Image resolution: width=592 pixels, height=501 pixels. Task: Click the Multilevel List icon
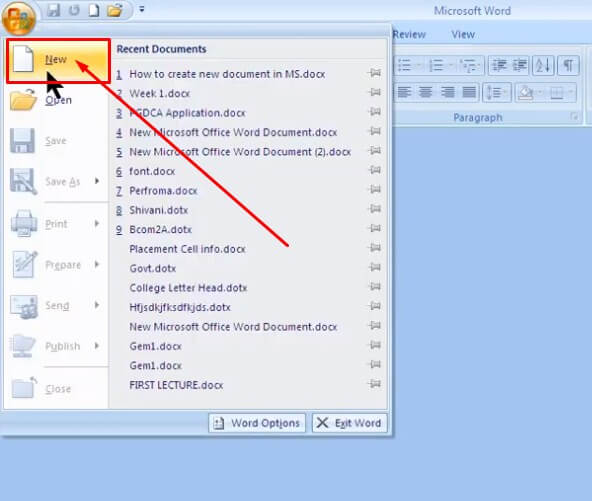[469, 66]
